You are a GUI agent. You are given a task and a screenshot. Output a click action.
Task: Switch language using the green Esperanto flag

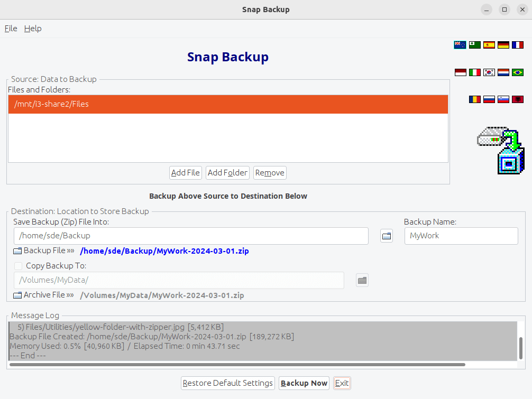click(x=475, y=45)
